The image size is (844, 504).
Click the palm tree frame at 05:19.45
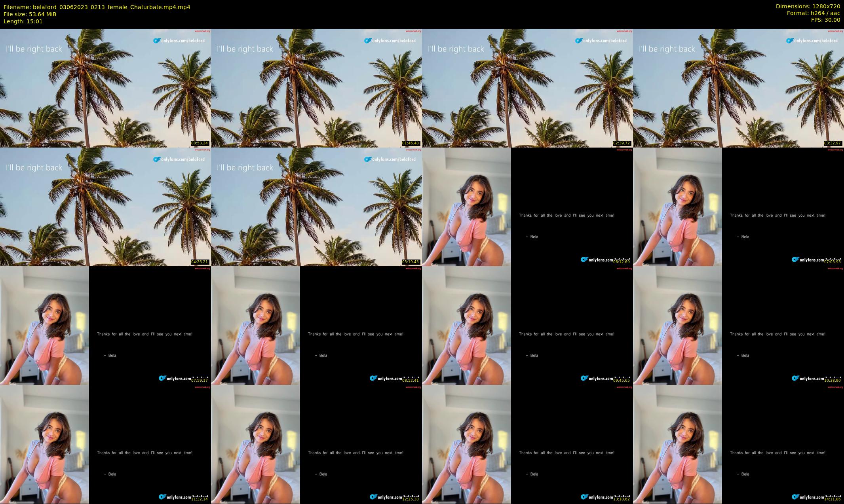pyautogui.click(x=316, y=207)
